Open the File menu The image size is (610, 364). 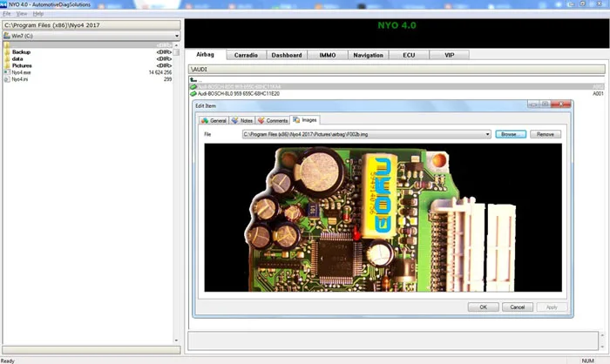tap(7, 14)
